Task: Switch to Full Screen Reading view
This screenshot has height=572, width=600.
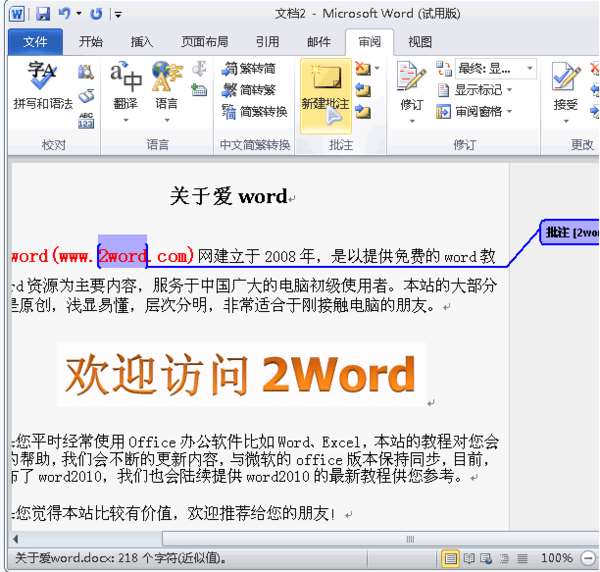Action: click(469, 559)
